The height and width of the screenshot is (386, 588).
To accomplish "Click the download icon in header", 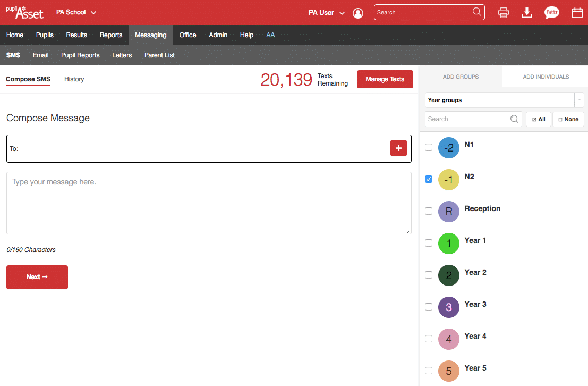I will pos(527,13).
